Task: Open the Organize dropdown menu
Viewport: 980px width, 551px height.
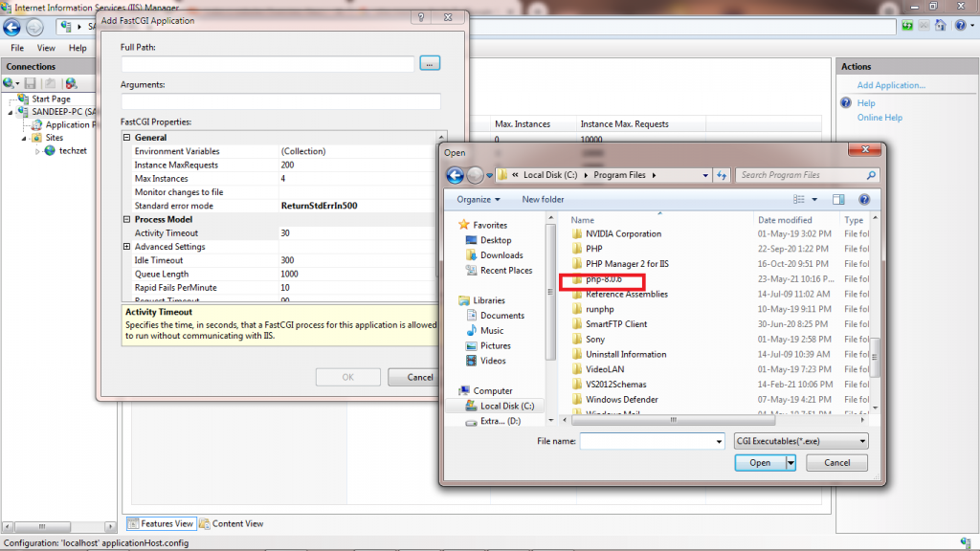Action: click(x=479, y=199)
